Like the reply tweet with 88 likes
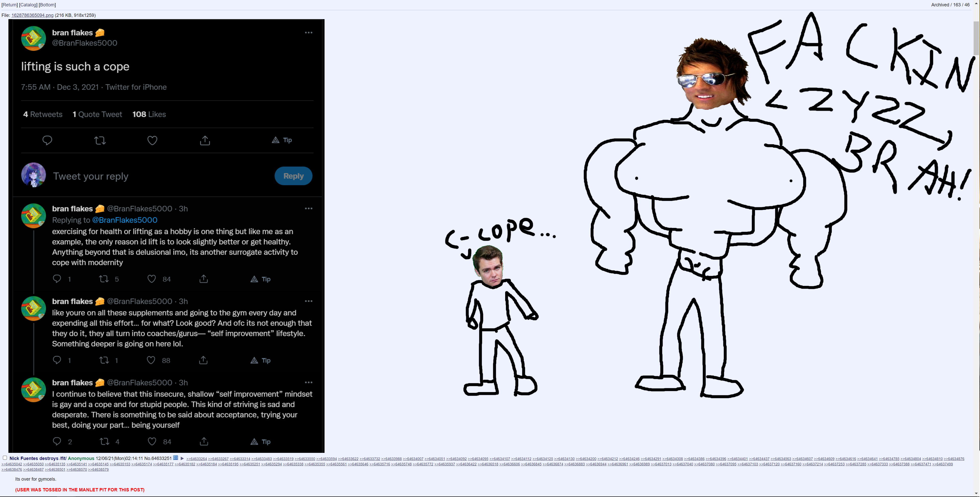 tap(151, 360)
